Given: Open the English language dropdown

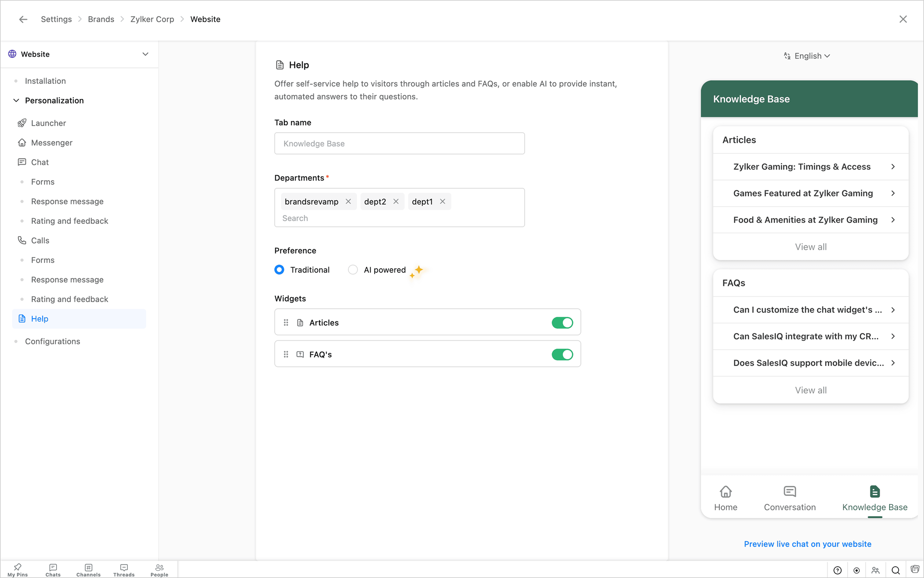Looking at the screenshot, I should (x=807, y=56).
